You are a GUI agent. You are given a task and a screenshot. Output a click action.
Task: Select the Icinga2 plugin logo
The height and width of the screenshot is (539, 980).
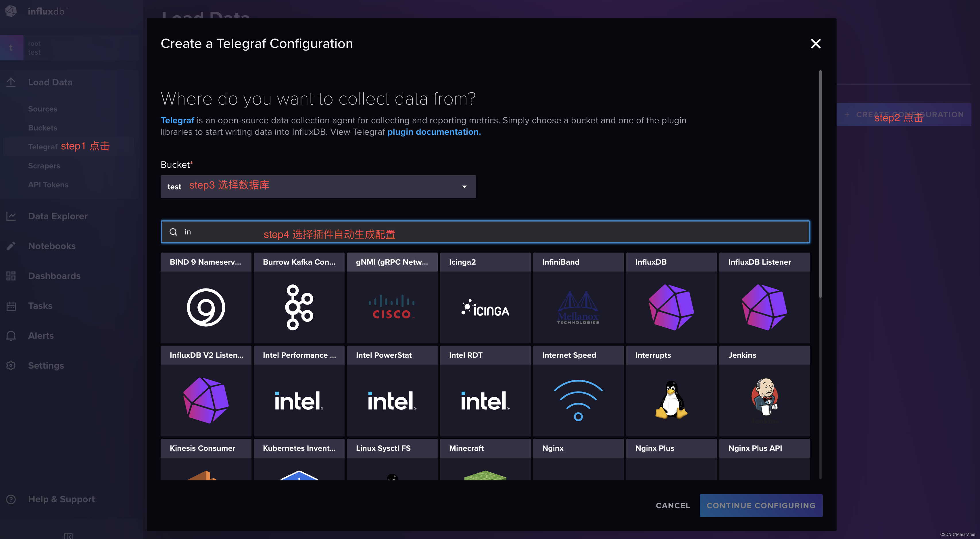pos(485,308)
